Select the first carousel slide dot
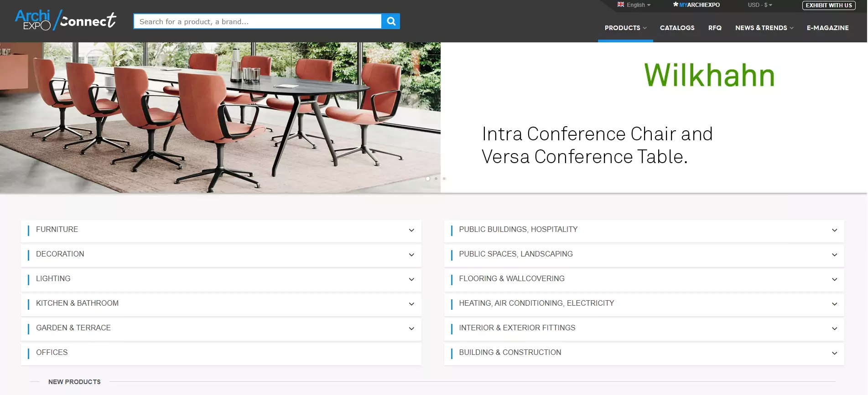 (x=428, y=179)
